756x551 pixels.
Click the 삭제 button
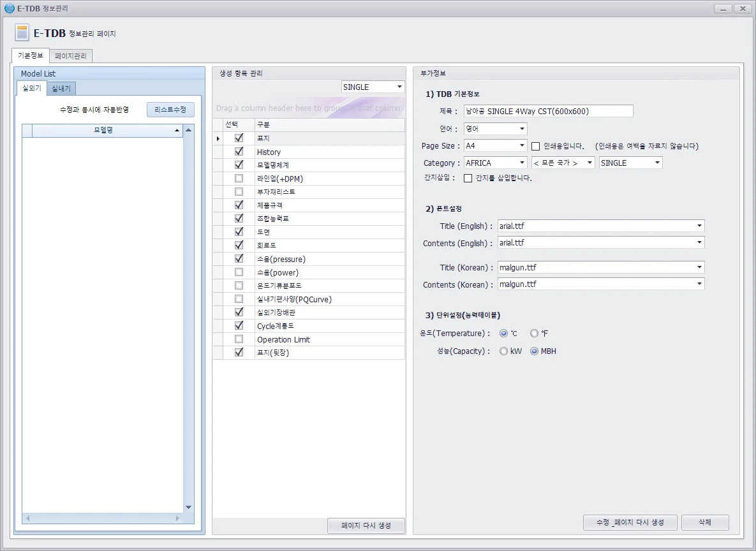pyautogui.click(x=705, y=522)
